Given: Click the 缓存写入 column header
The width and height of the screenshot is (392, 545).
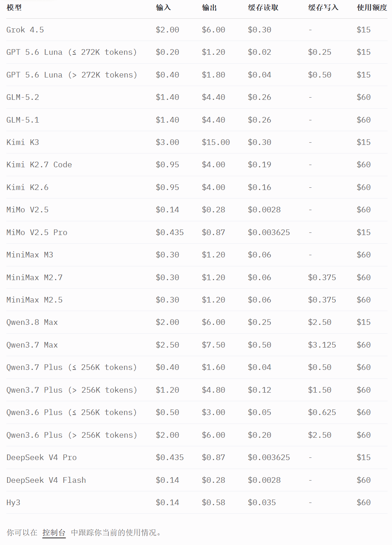Looking at the screenshot, I should pos(323,7).
